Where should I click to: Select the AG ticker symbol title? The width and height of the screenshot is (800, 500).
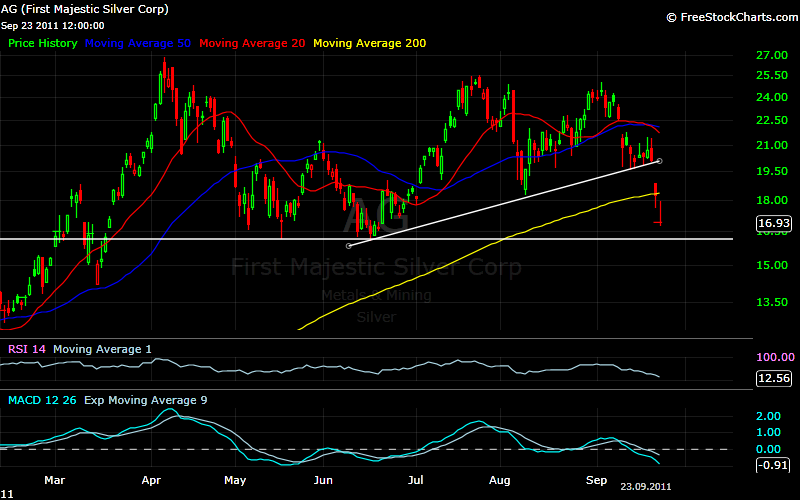point(84,9)
